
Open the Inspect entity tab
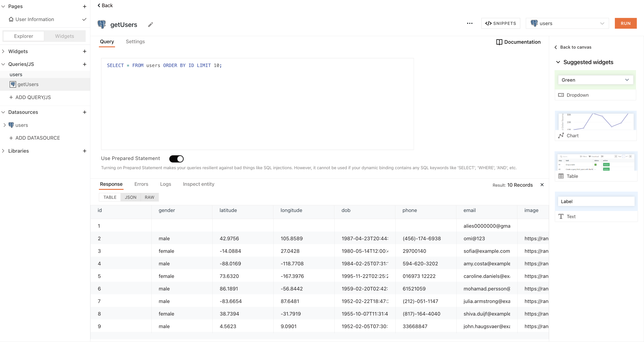198,184
